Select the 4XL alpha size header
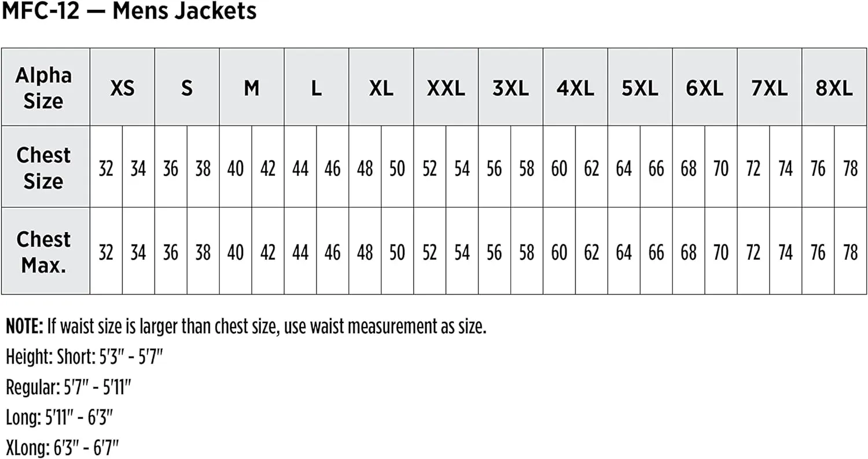The image size is (868, 459). pos(575,88)
